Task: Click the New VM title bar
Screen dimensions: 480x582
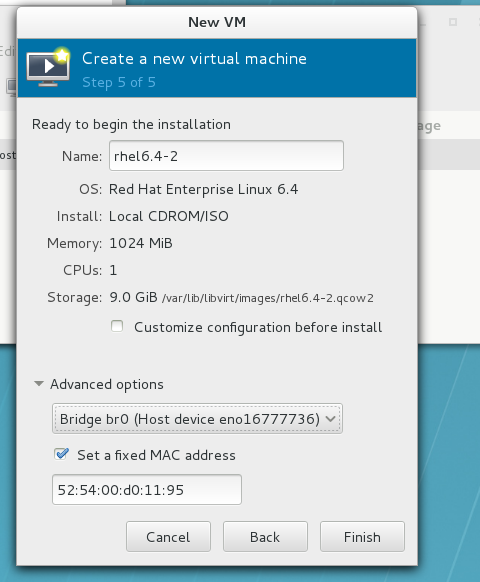Action: [217, 22]
